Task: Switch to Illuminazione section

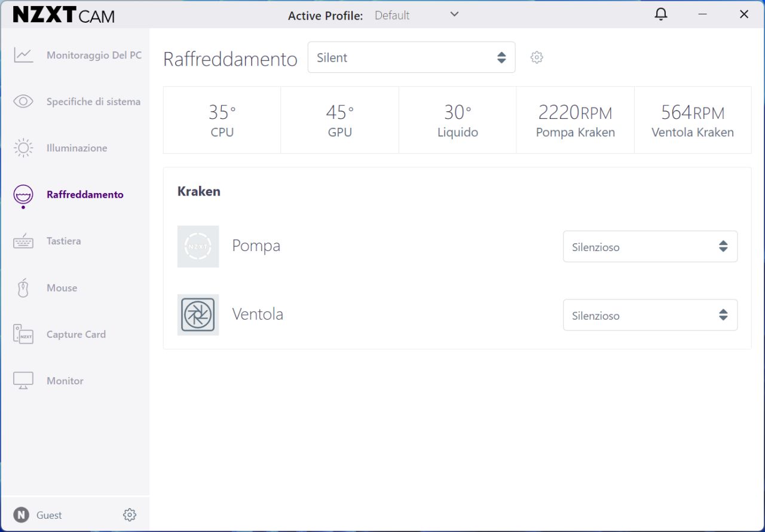Action: point(77,148)
